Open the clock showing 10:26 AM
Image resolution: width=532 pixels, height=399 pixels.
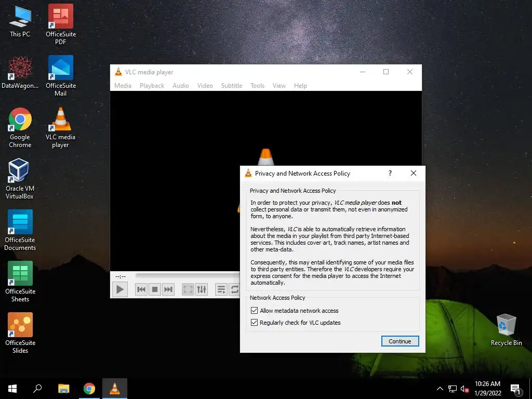[487, 389]
